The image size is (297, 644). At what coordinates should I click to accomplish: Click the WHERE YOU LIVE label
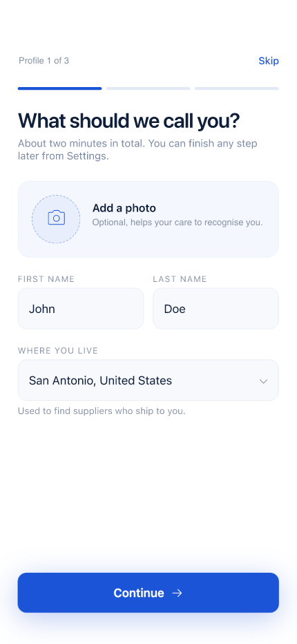[58, 351]
